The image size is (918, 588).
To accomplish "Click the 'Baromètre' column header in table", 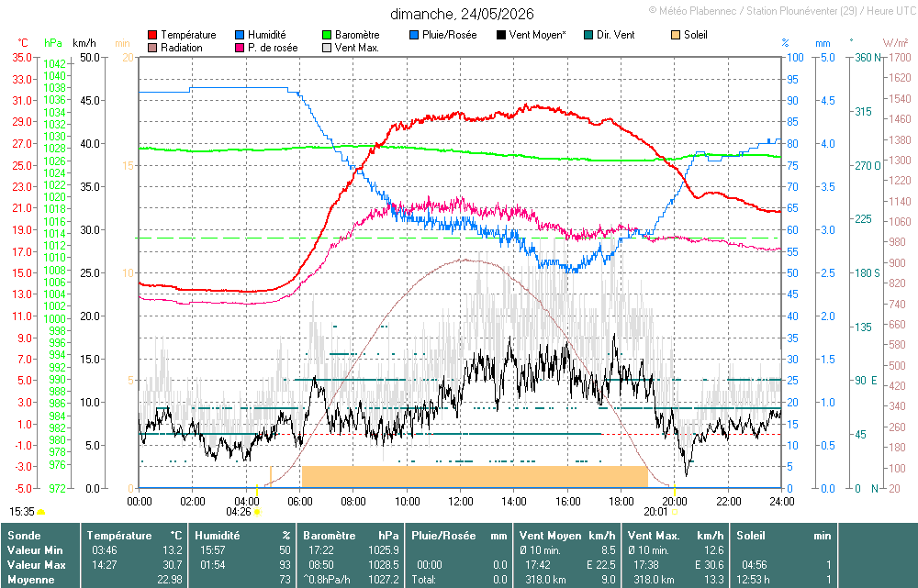I will (329, 536).
